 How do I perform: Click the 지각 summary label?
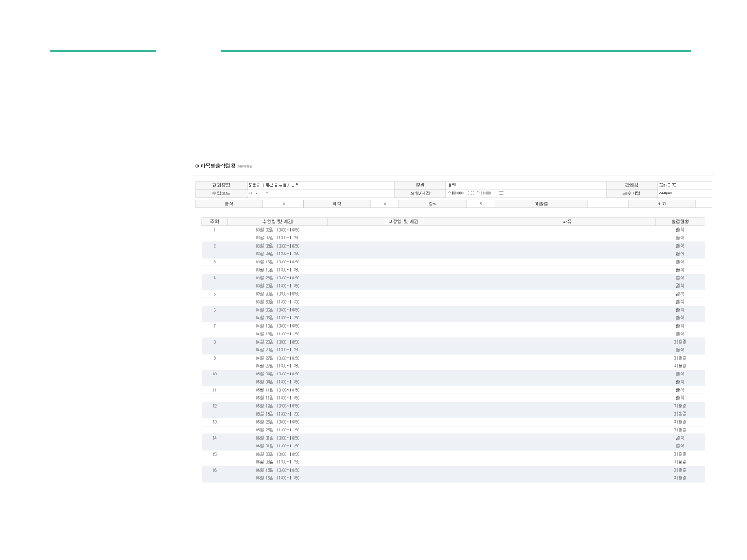337,204
